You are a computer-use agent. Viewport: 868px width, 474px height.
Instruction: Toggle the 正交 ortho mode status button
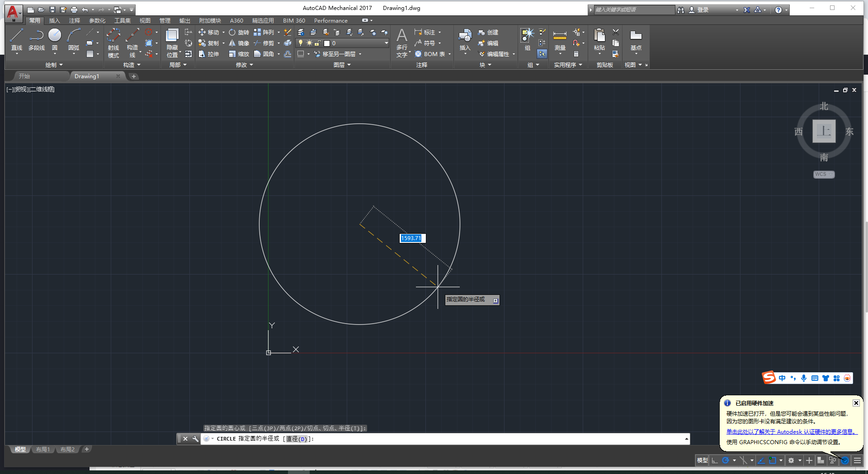click(714, 460)
